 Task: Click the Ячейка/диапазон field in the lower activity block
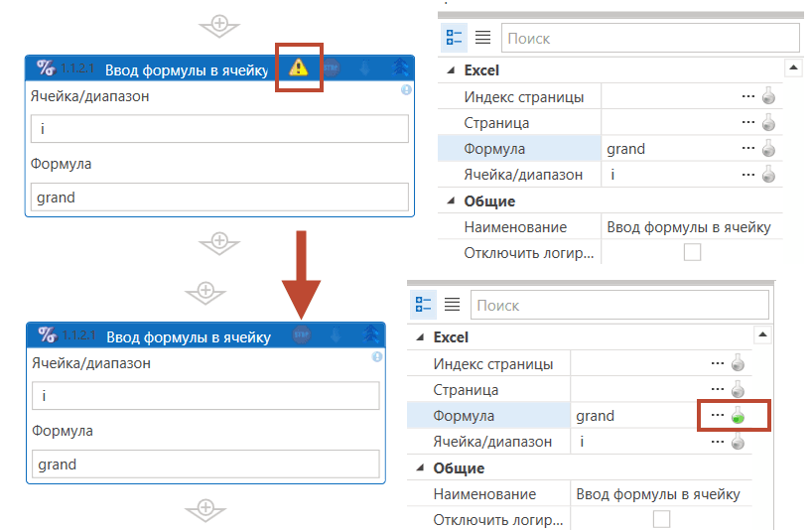pos(205,396)
